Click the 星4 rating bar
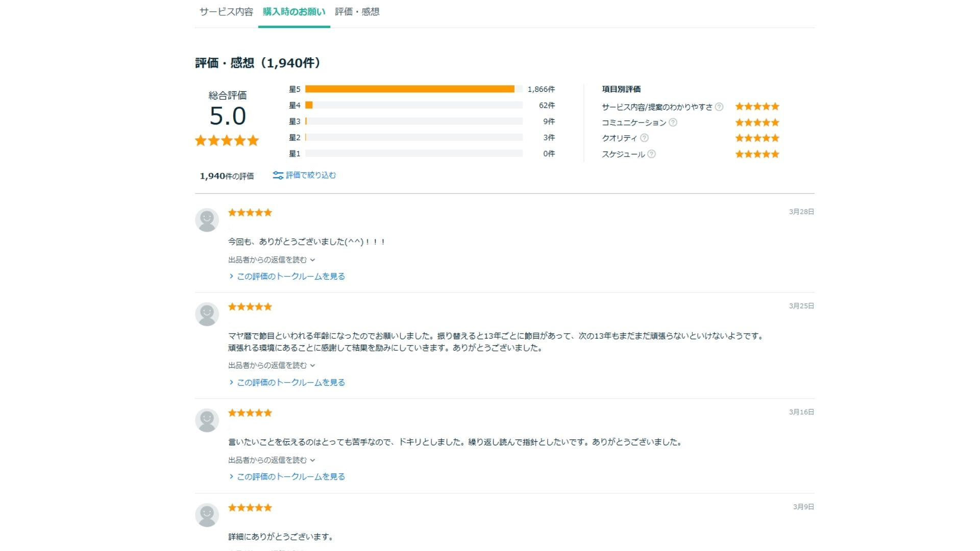980x551 pixels. click(x=414, y=105)
